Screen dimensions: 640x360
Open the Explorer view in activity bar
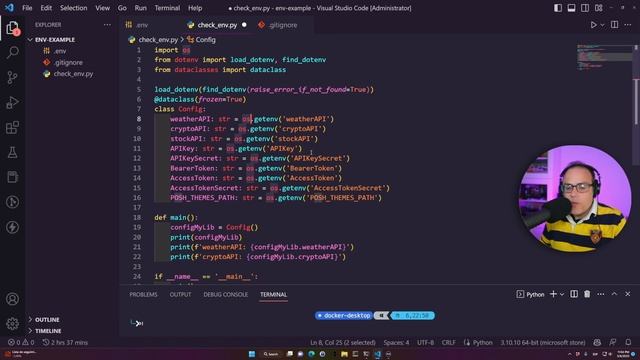pos(12,28)
